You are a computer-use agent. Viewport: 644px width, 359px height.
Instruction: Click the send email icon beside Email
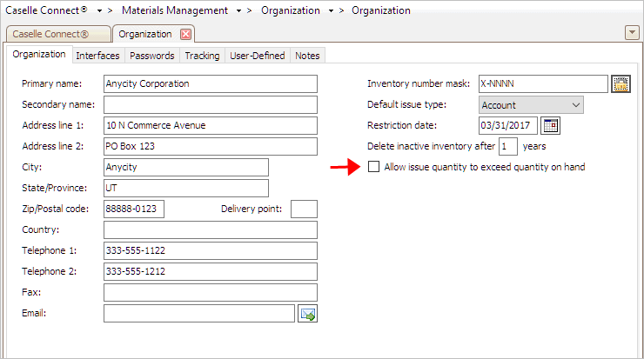[307, 314]
